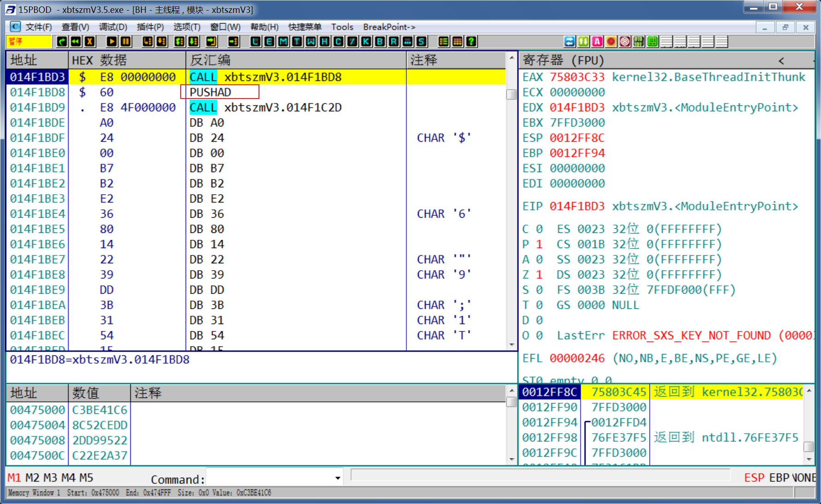821x504 pixels.
Task: Switch to memory window M2
Action: tap(32, 478)
